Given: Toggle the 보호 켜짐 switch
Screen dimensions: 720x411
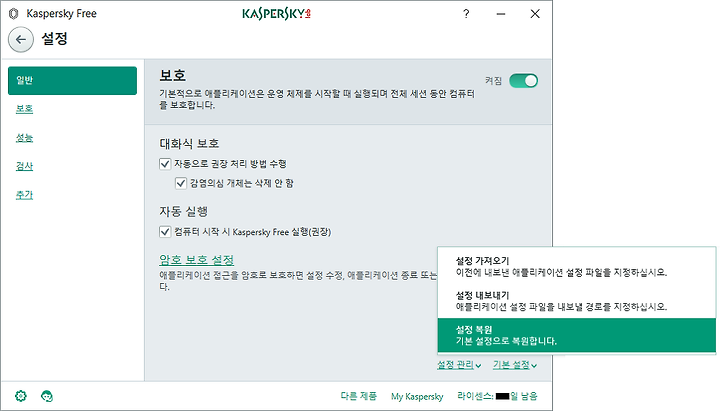Looking at the screenshot, I should [x=523, y=81].
